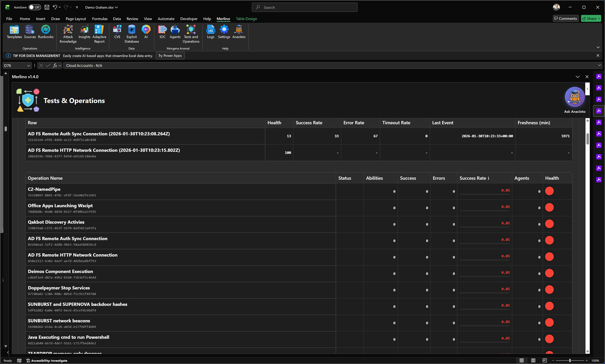Switch to the Table Design tab
Image resolution: width=605 pixels, height=364 pixels.
pos(246,19)
